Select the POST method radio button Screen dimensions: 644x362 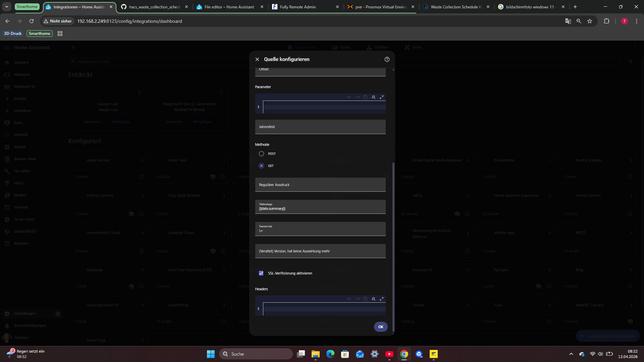261,154
